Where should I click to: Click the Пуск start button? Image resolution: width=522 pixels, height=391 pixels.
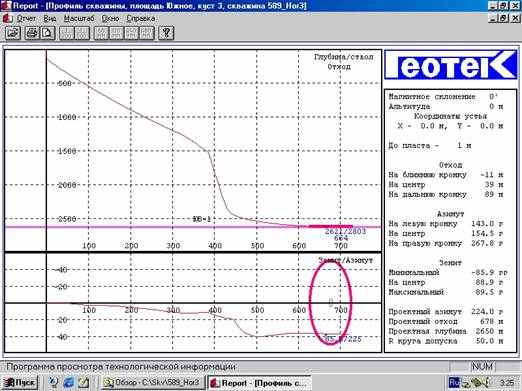pos(19,382)
